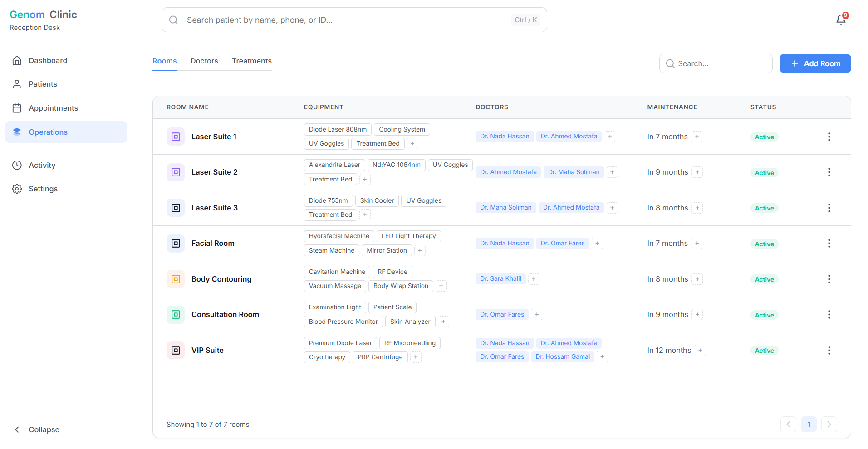Select Operations in the sidebar
The image size is (868, 449).
(66, 132)
